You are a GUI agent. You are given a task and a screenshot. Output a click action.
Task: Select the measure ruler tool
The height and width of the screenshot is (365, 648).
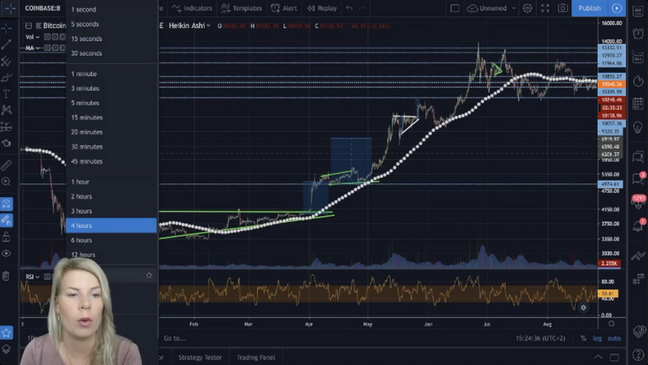click(x=6, y=165)
